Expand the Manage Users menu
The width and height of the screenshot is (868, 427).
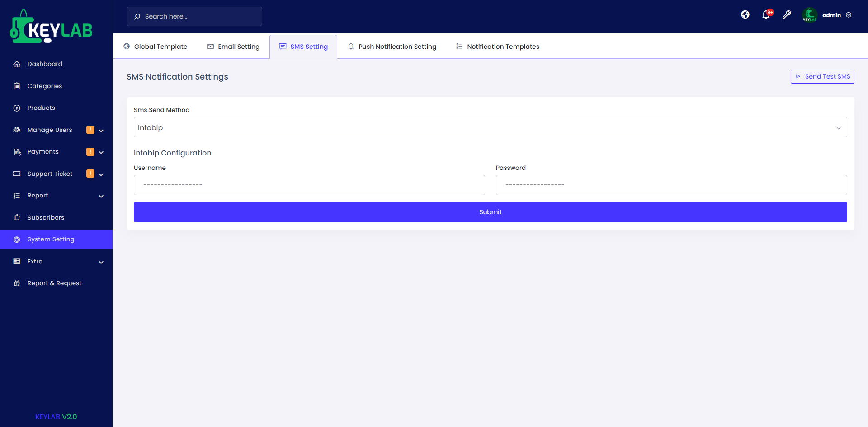coord(101,130)
